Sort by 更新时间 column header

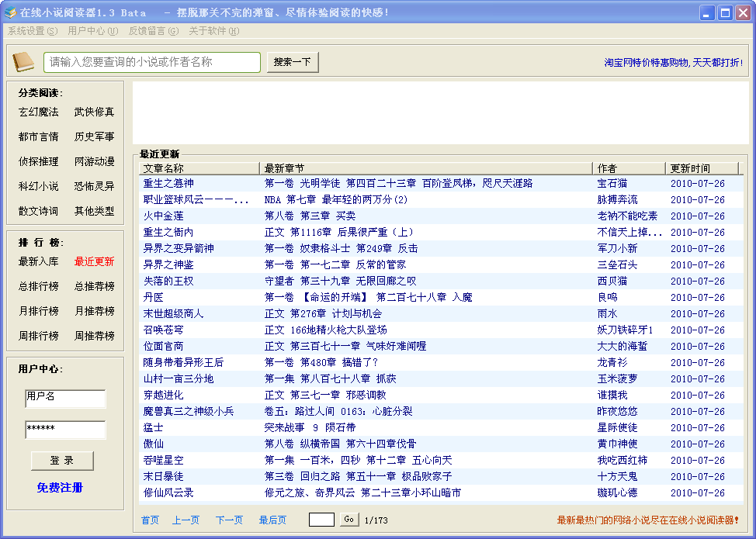(701, 168)
